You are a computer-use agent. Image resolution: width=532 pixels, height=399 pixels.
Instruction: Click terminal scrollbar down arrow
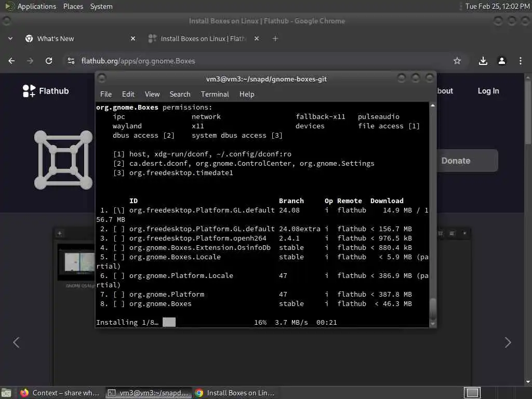click(x=433, y=324)
